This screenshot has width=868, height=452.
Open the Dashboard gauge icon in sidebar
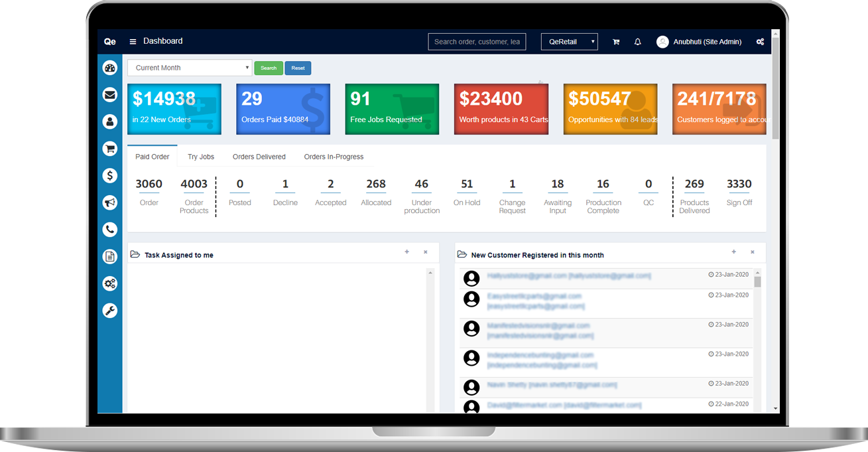(x=109, y=68)
